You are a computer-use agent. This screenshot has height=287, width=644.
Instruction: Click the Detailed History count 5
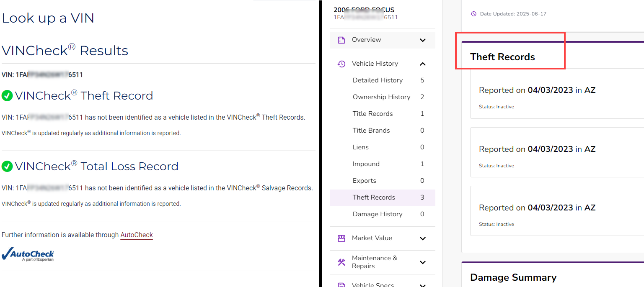[422, 80]
